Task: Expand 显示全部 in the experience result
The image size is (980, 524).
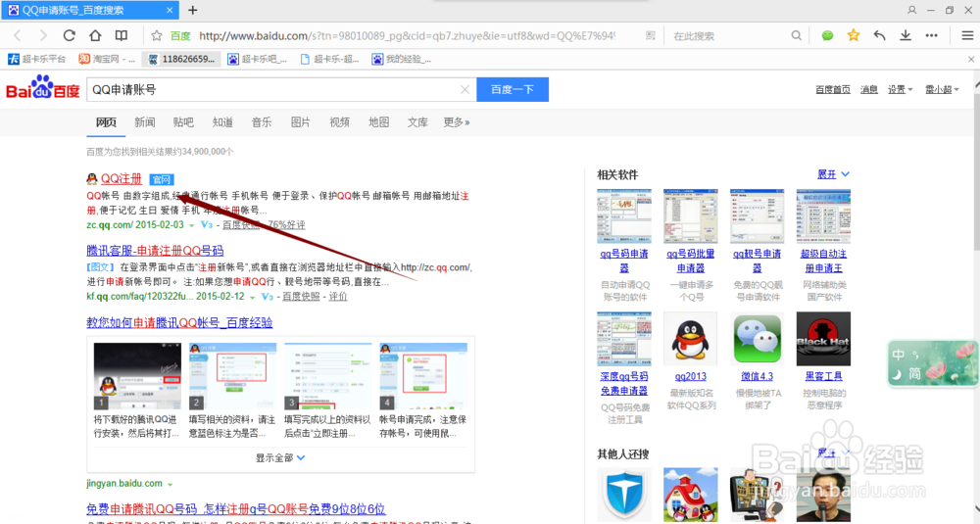Action: tap(280, 457)
